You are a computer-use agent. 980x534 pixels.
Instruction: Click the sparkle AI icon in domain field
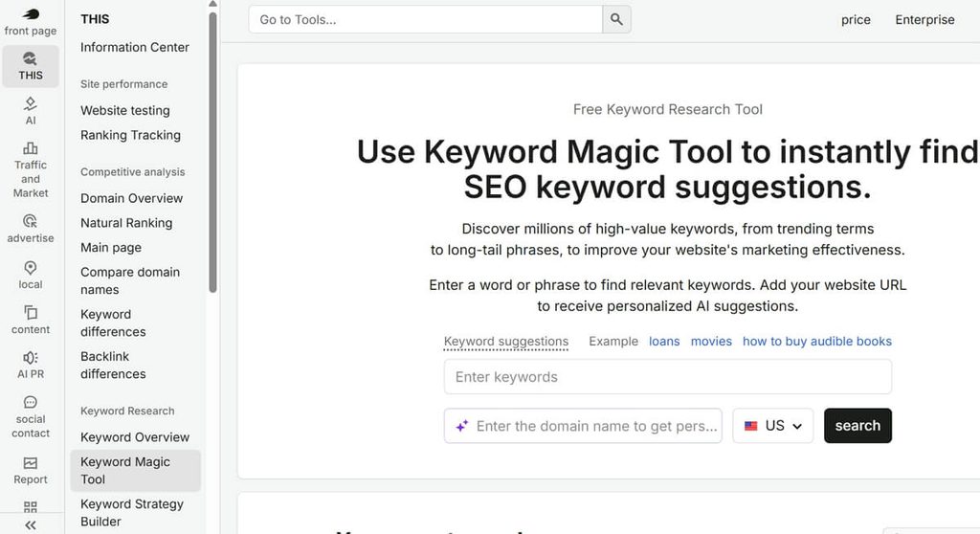click(x=462, y=426)
